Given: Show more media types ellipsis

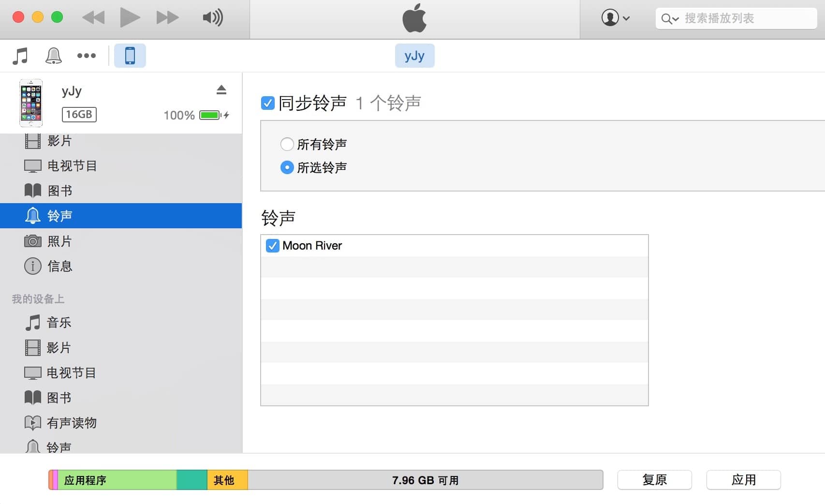Looking at the screenshot, I should click(87, 56).
